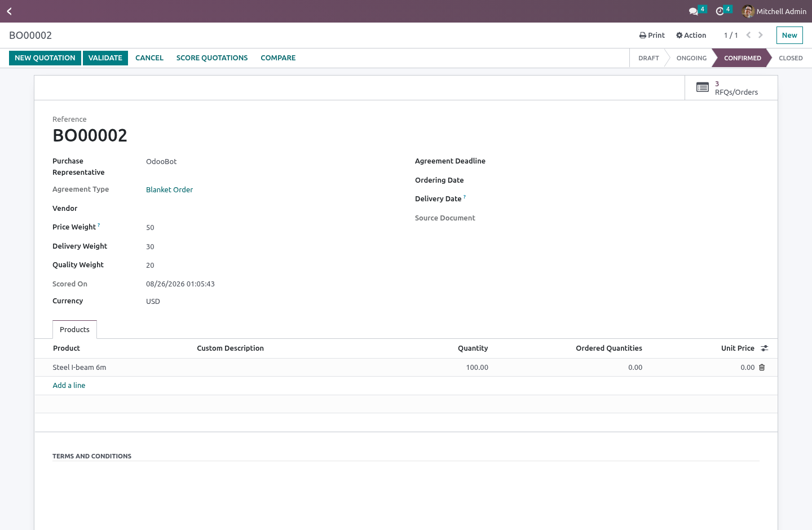This screenshot has height=530, width=812.
Task: Click the Cancel button
Action: [x=149, y=58]
